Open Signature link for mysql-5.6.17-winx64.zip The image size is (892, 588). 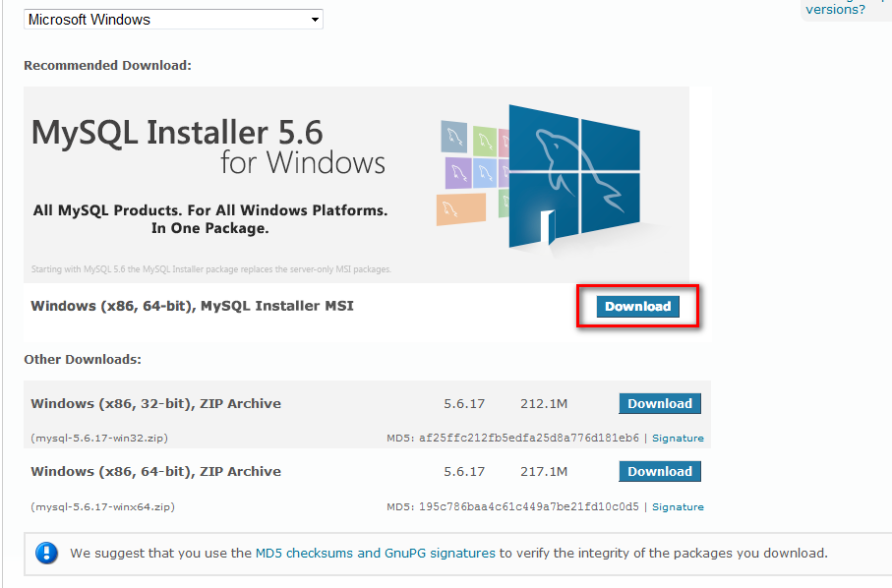pyautogui.click(x=678, y=506)
